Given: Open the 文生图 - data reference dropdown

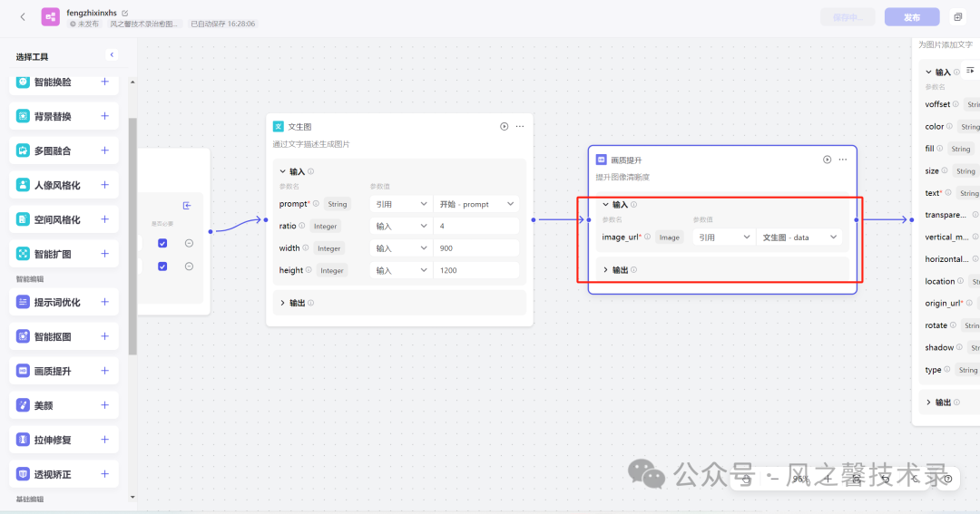Looking at the screenshot, I should [x=799, y=238].
